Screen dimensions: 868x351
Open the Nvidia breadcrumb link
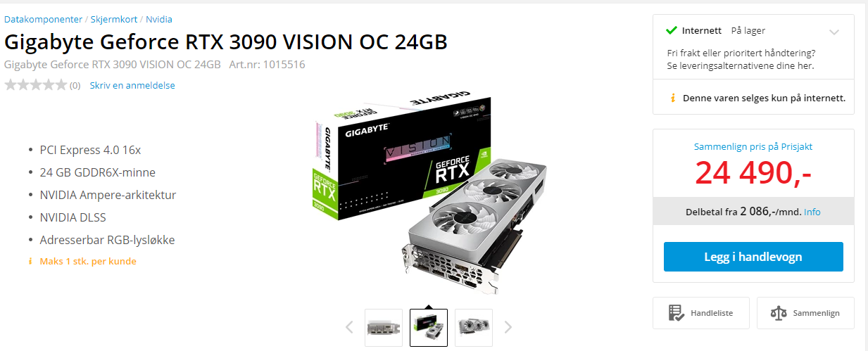click(x=159, y=19)
